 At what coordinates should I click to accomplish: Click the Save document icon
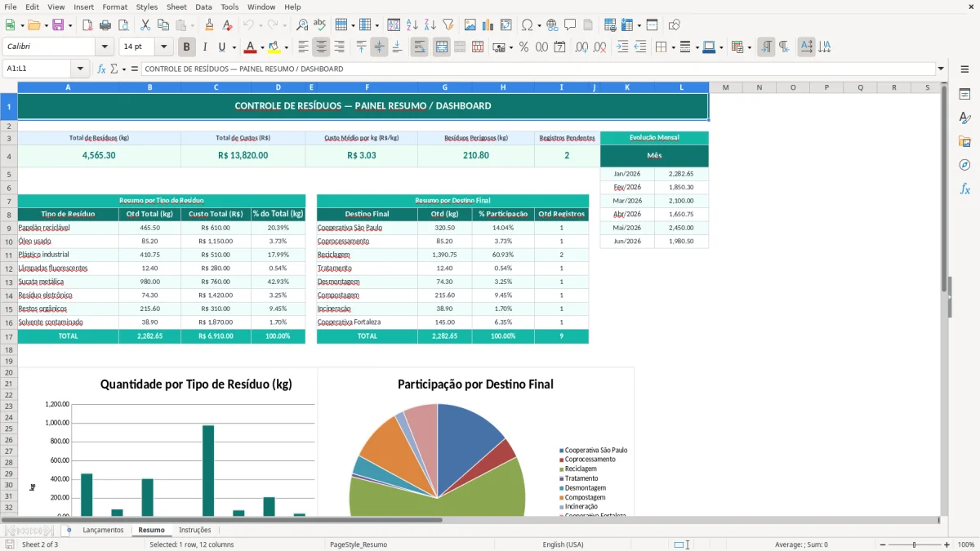pos(58,25)
